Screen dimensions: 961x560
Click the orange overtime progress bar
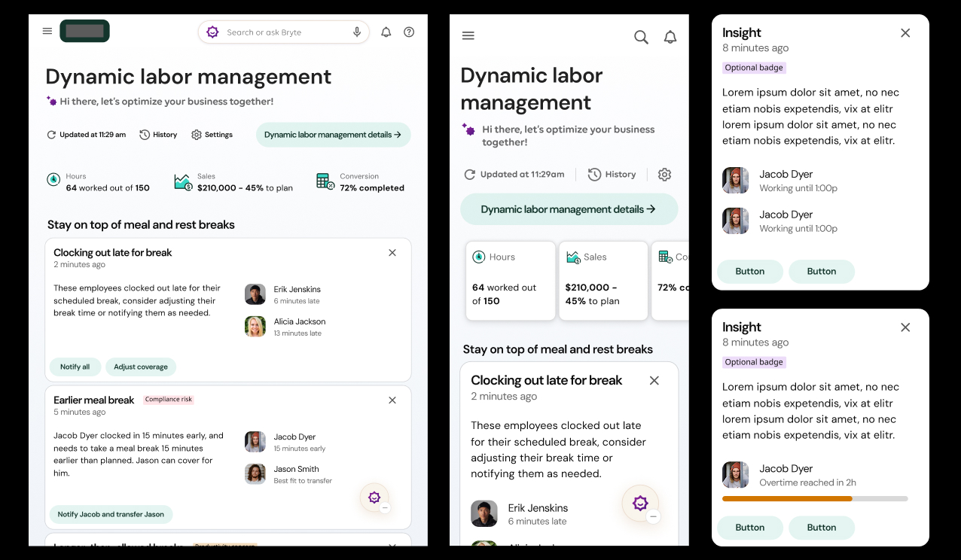(787, 498)
